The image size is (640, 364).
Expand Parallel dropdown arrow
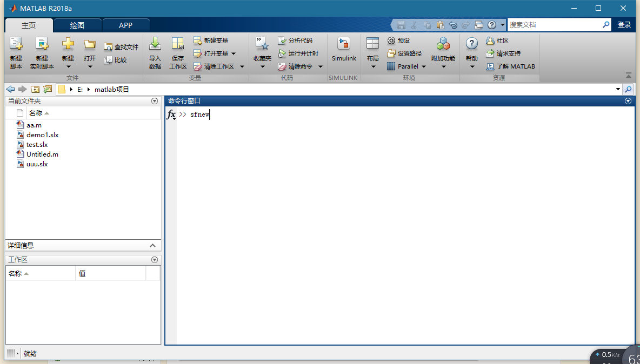[x=424, y=66]
